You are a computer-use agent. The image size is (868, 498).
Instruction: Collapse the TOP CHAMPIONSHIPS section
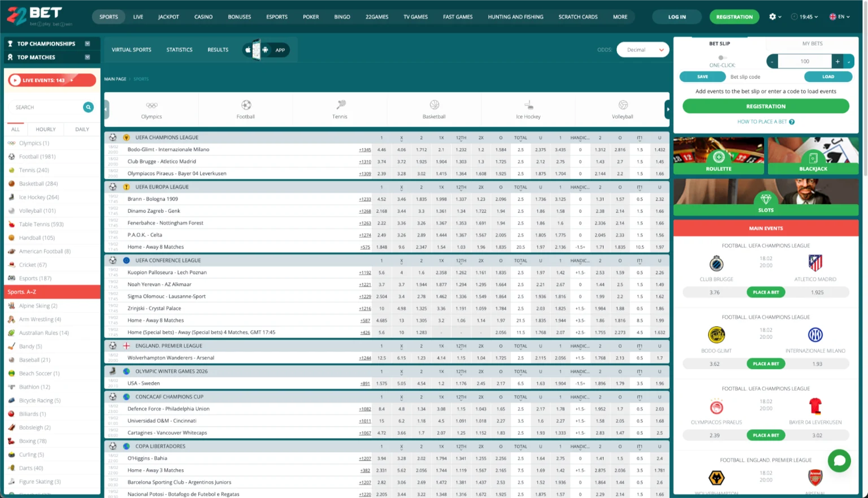[x=88, y=44]
